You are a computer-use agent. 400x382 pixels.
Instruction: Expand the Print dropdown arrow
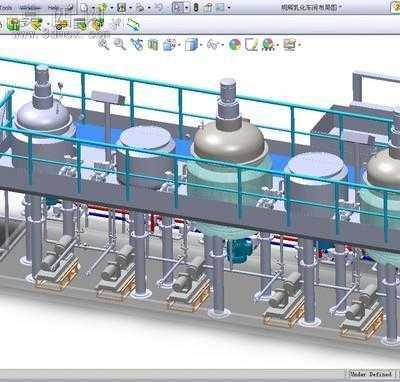pos(149,8)
